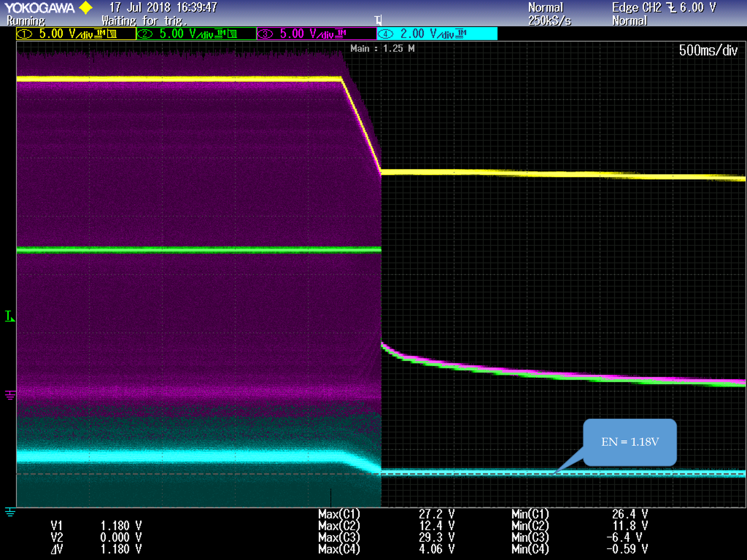Click the Min(C1) 26.4 V measurement
Image resolution: width=747 pixels, height=560 pixels.
[580, 514]
